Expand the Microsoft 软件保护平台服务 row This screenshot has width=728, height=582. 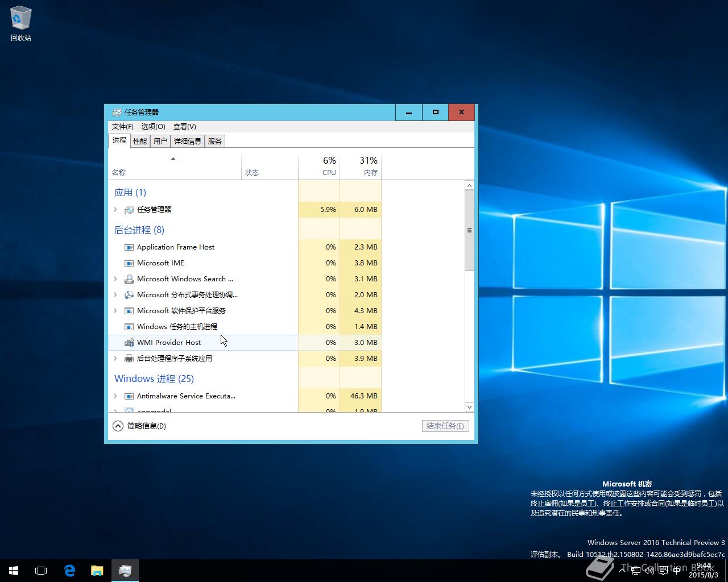[x=115, y=311]
